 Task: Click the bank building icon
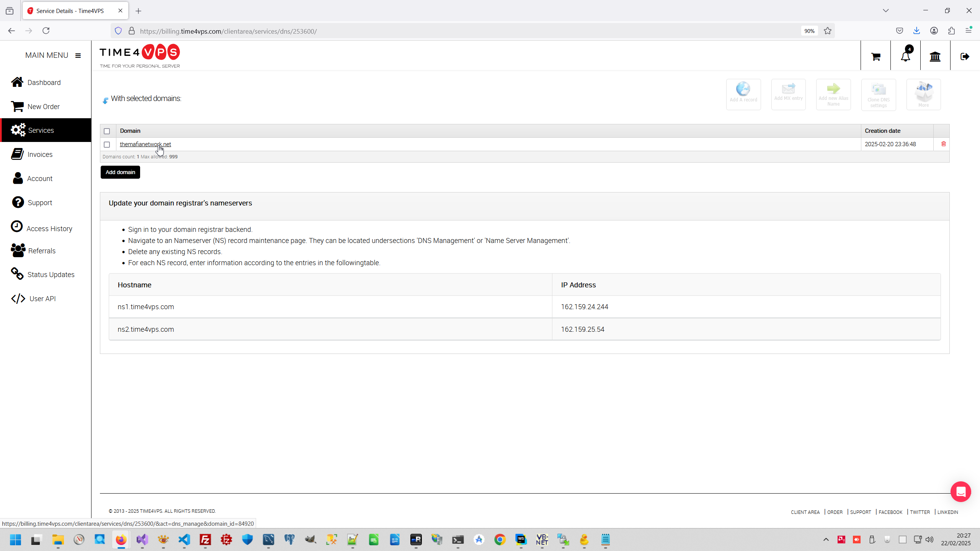point(935,57)
